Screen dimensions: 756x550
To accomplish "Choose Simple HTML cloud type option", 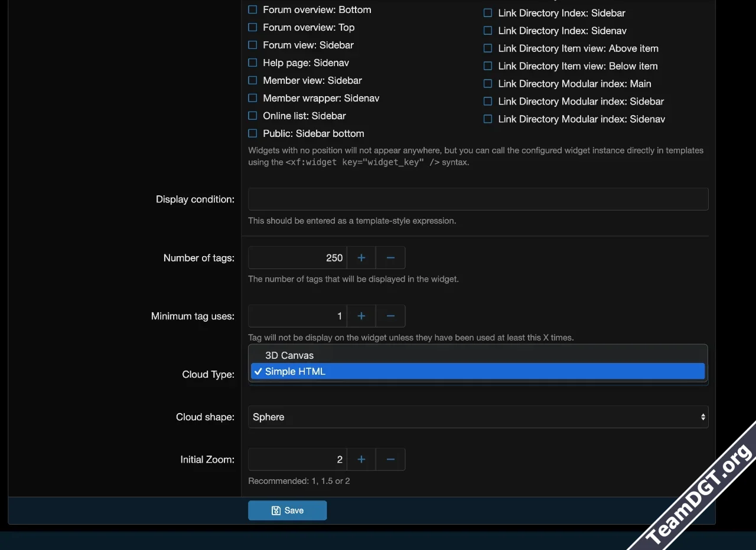I will [295, 371].
